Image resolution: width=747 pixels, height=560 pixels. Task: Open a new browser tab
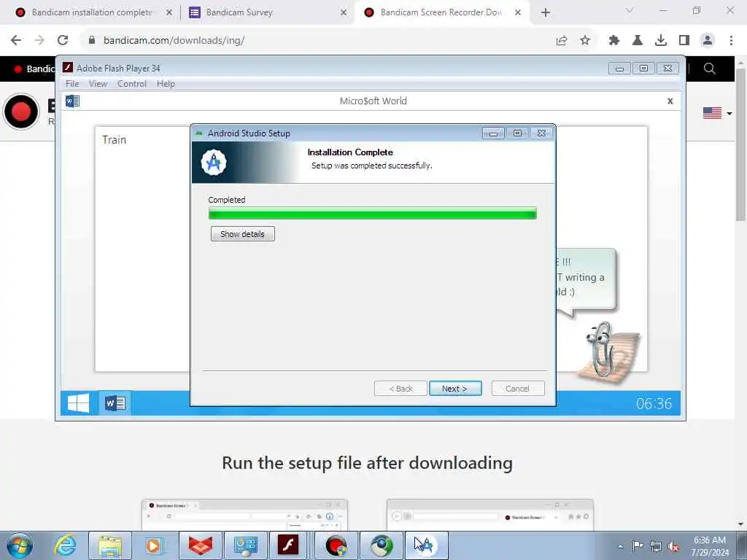[x=546, y=12]
